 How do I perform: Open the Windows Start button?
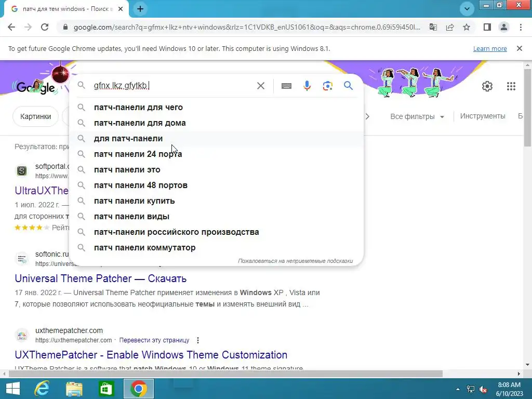point(13,389)
